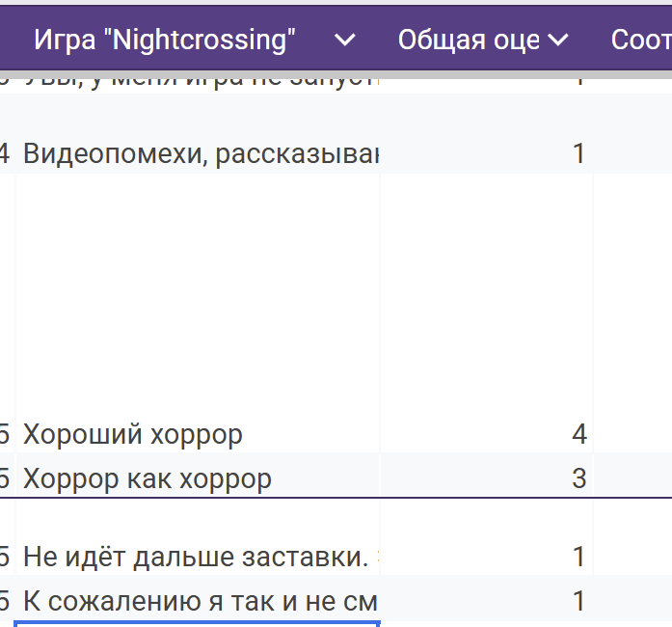Viewport: 672px width, 627px height.
Task: Open the chevron next to Общая оце header
Action: 557,40
